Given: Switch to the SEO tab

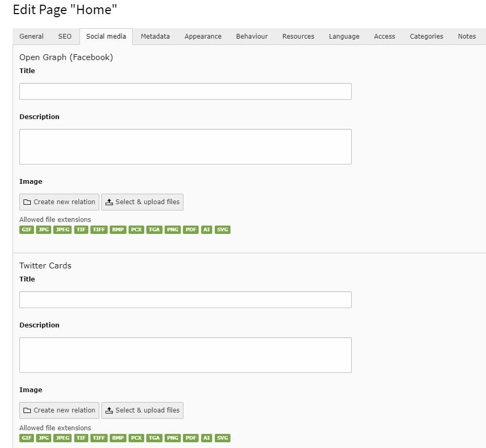Looking at the screenshot, I should coord(65,36).
